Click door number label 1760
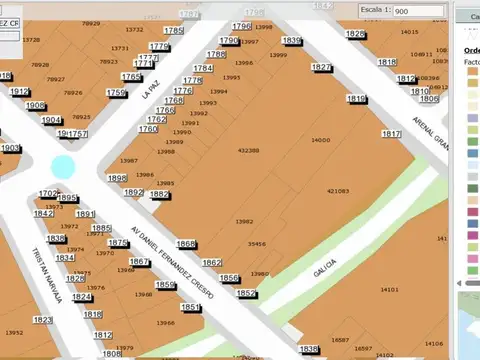The height and width of the screenshot is (360, 480). click(148, 129)
